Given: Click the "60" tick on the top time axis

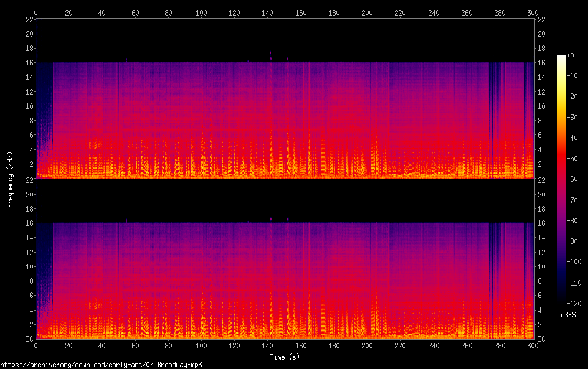Looking at the screenshot, I should tap(135, 12).
